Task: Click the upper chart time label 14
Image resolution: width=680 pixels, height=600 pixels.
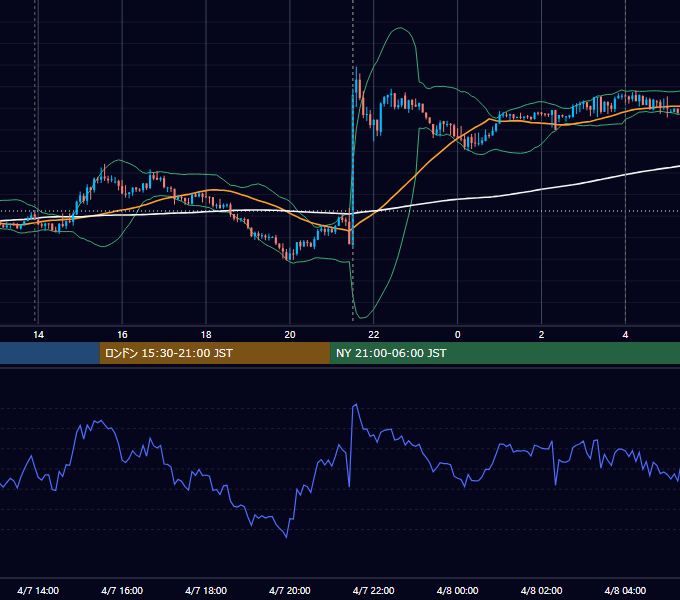Action: pos(38,335)
